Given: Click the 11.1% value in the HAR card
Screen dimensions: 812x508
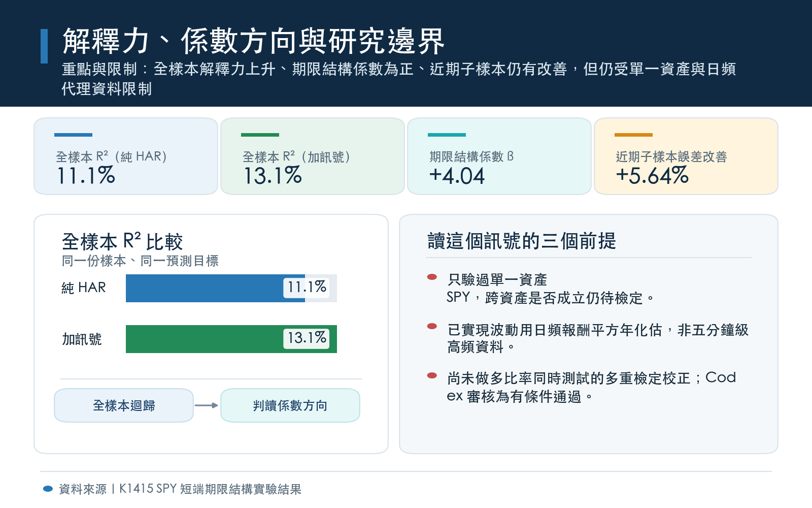Looking at the screenshot, I should point(86,176).
